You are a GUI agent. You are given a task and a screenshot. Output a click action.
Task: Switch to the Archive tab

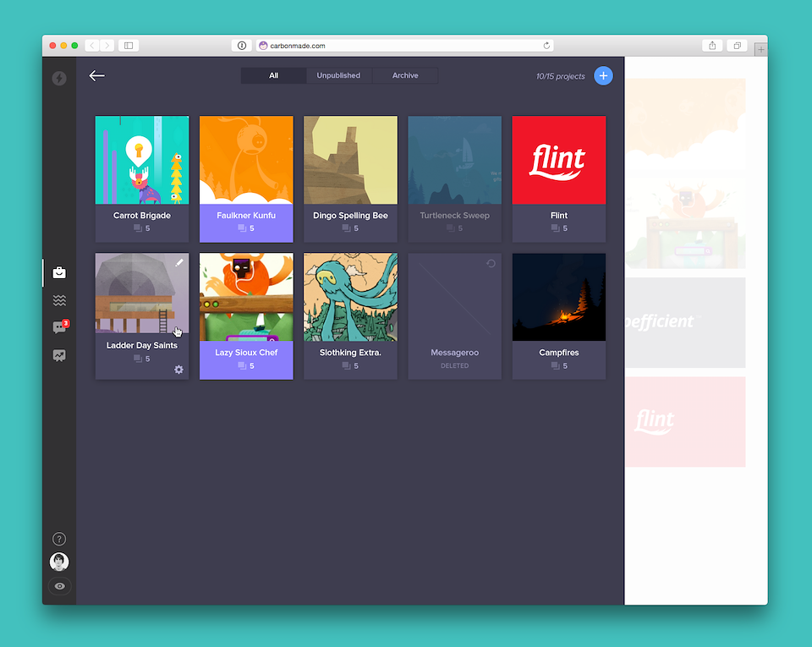(405, 76)
